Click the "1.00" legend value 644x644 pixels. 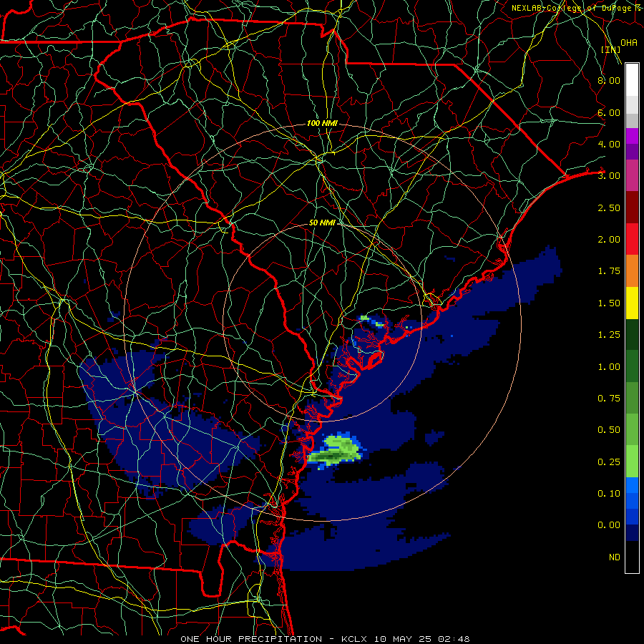click(x=609, y=367)
